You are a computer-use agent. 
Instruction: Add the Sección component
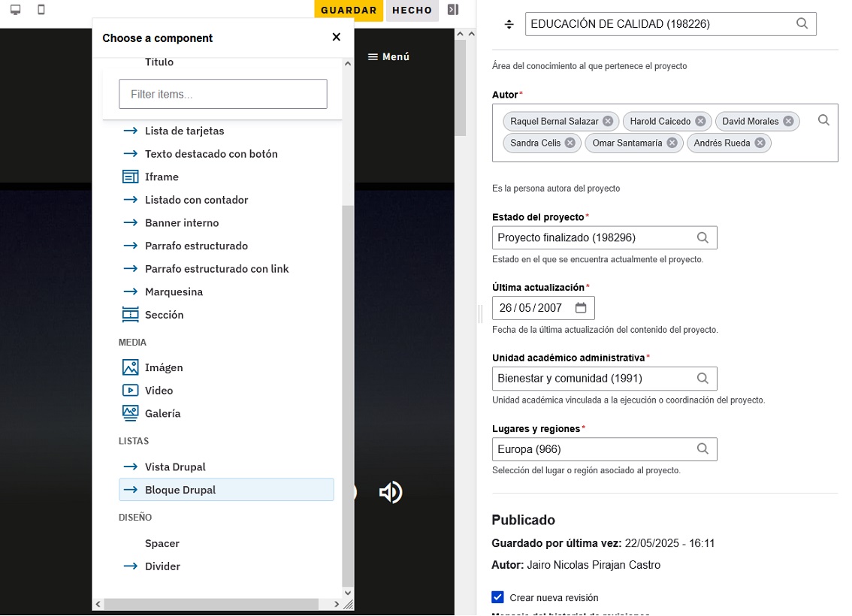tap(164, 316)
